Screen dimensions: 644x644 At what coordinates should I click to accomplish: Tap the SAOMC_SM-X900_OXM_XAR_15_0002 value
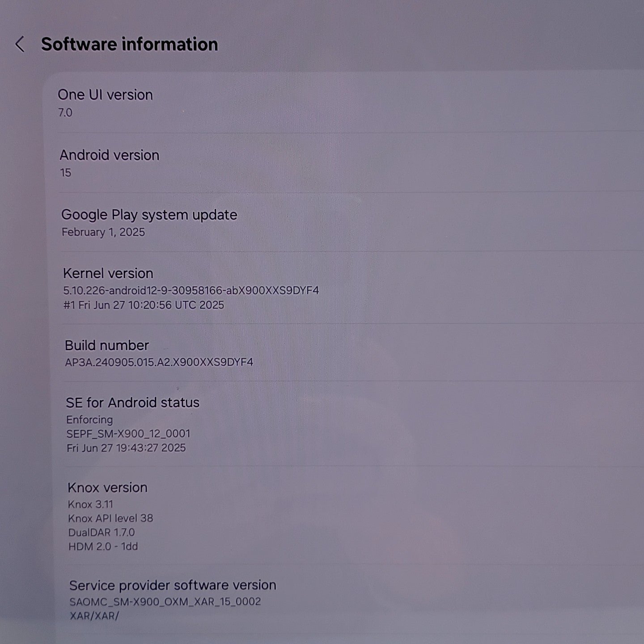165,602
